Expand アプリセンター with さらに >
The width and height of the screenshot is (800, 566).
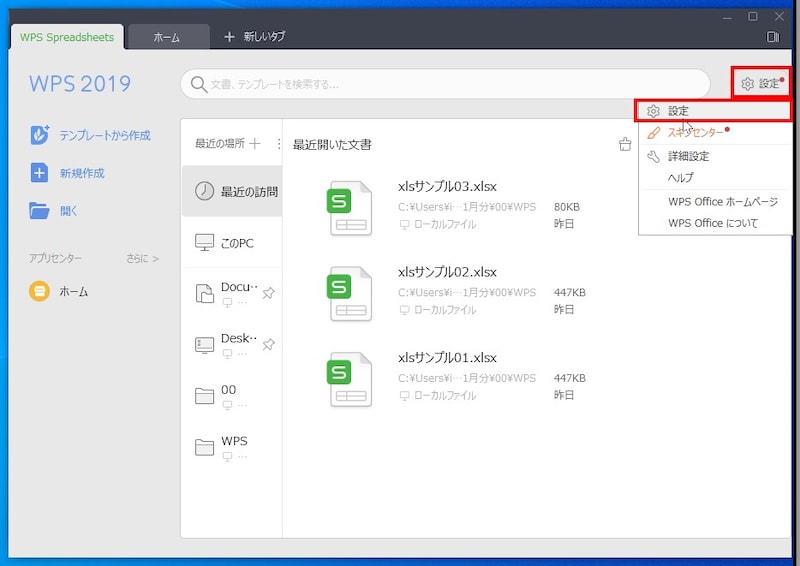pyautogui.click(x=142, y=259)
